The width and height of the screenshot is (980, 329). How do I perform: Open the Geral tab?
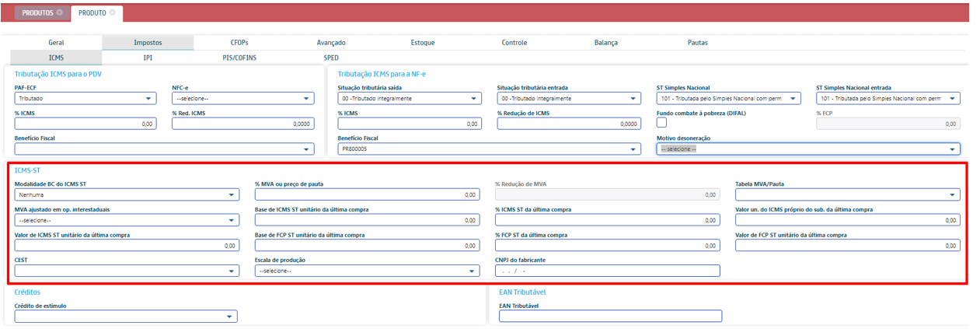click(x=56, y=42)
